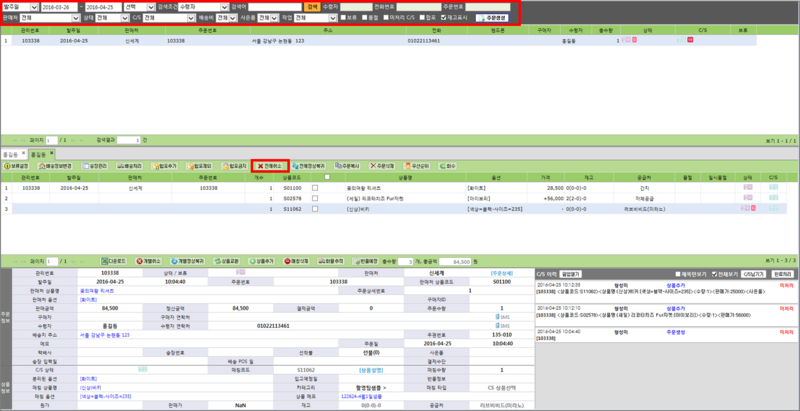Toggle the 제목만보기 checkbox
The width and height of the screenshot is (800, 411).
tap(678, 272)
